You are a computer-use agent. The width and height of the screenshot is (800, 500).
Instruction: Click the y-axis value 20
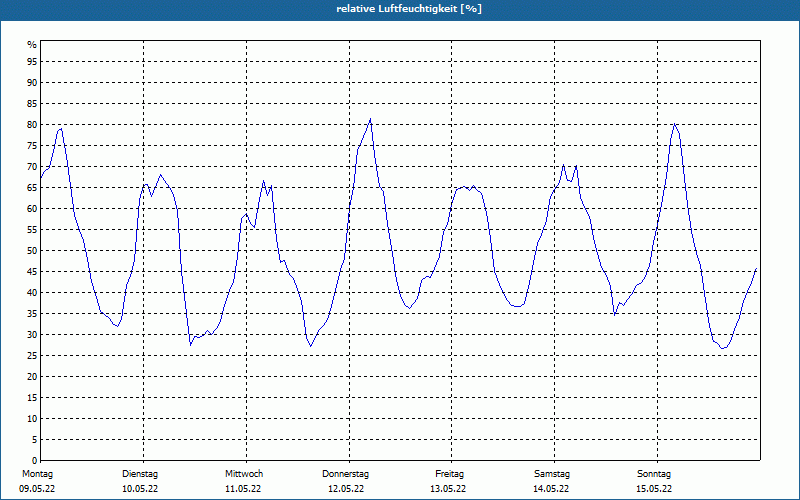pos(32,377)
